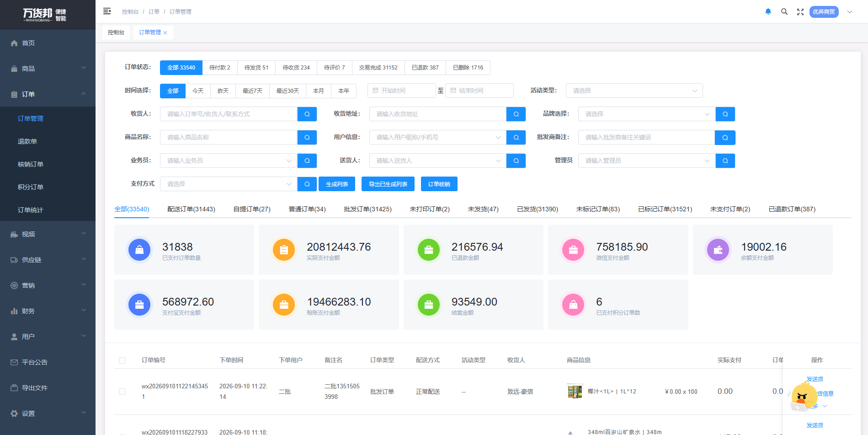Click the 结案金额 green icon
Image resolution: width=868 pixels, height=435 pixels.
click(x=429, y=305)
